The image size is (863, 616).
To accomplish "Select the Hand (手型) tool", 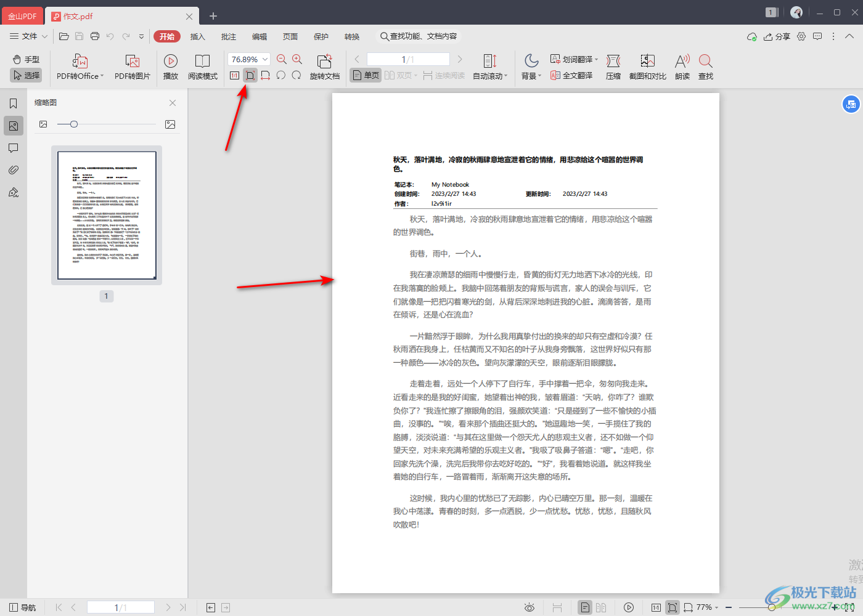I will click(26, 59).
